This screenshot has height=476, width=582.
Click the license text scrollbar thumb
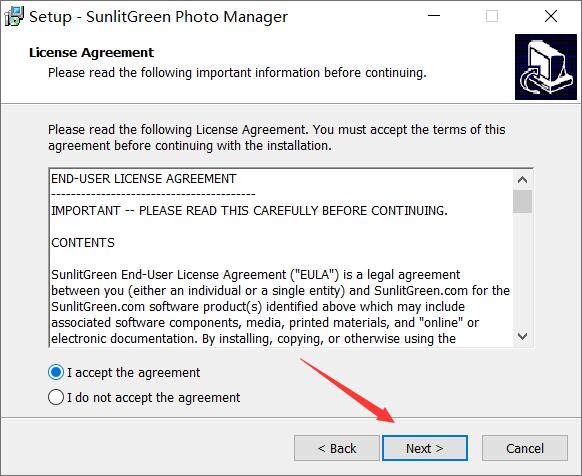point(523,201)
